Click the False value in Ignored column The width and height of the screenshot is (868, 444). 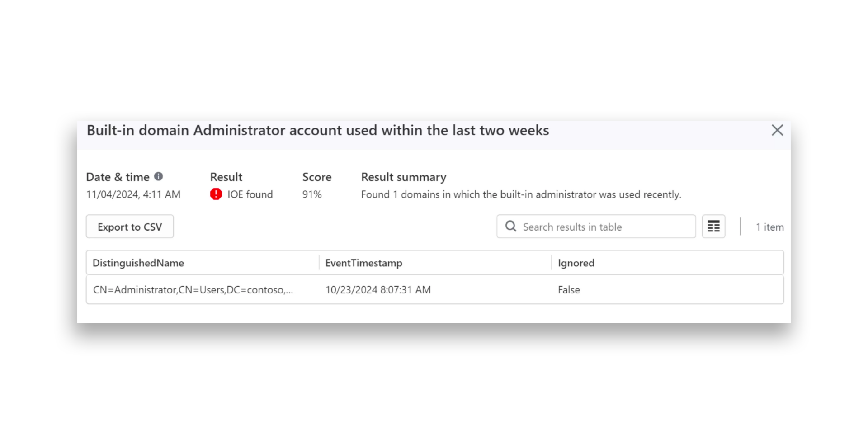pyautogui.click(x=569, y=290)
